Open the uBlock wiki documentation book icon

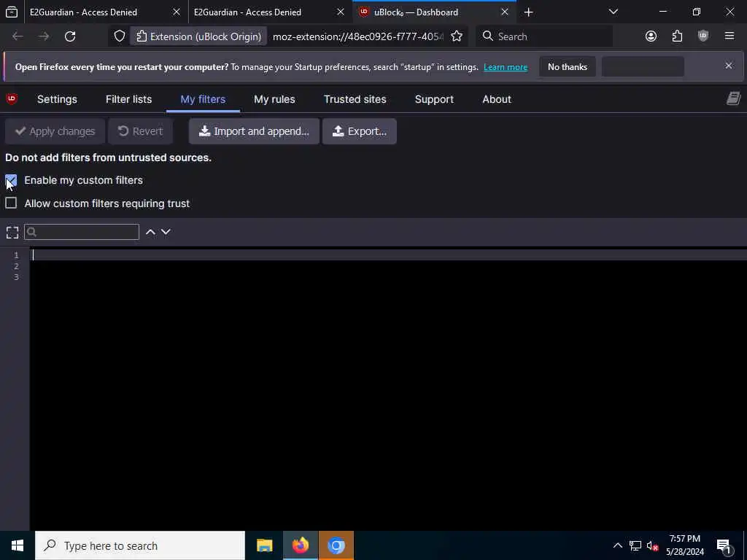pyautogui.click(x=733, y=98)
